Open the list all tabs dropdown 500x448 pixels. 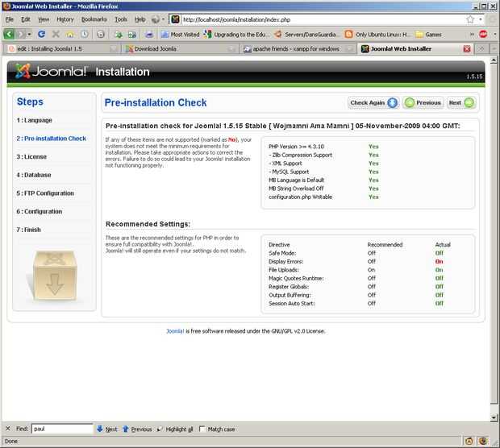494,49
